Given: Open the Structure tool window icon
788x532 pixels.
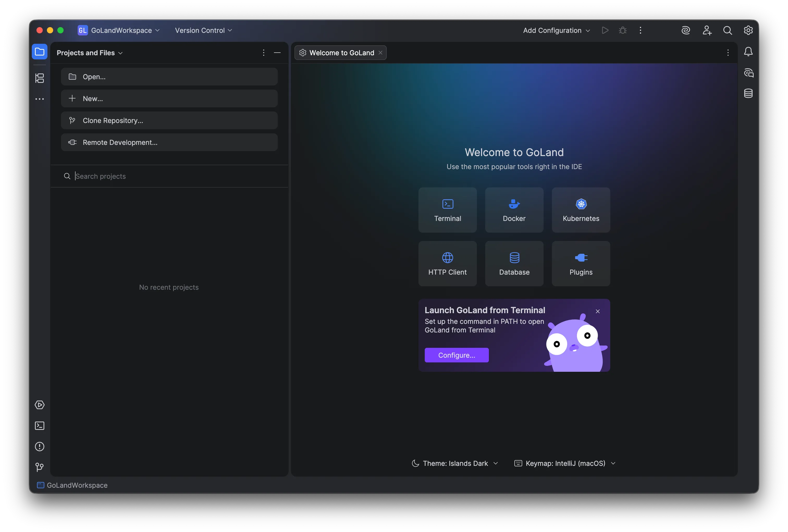Looking at the screenshot, I should (40, 78).
